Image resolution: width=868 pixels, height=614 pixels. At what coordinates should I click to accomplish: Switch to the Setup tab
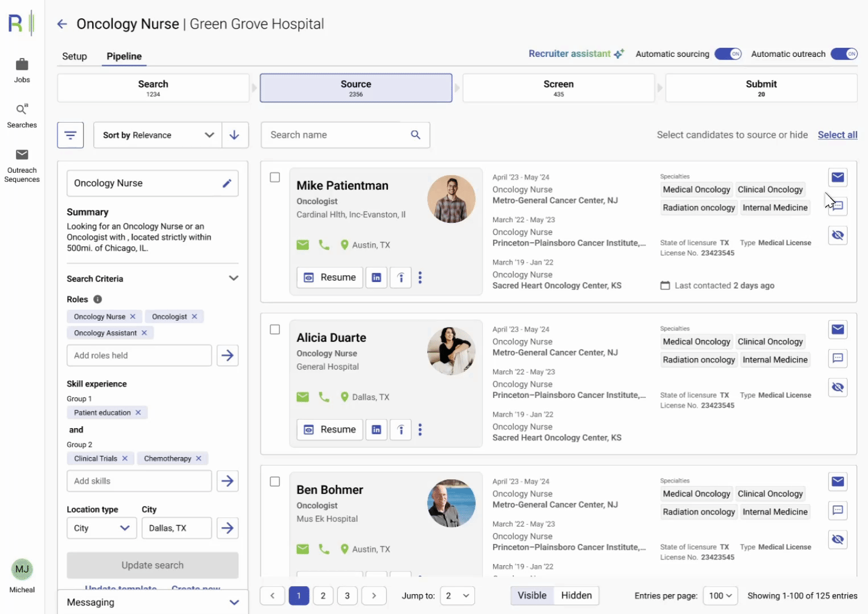click(x=75, y=56)
